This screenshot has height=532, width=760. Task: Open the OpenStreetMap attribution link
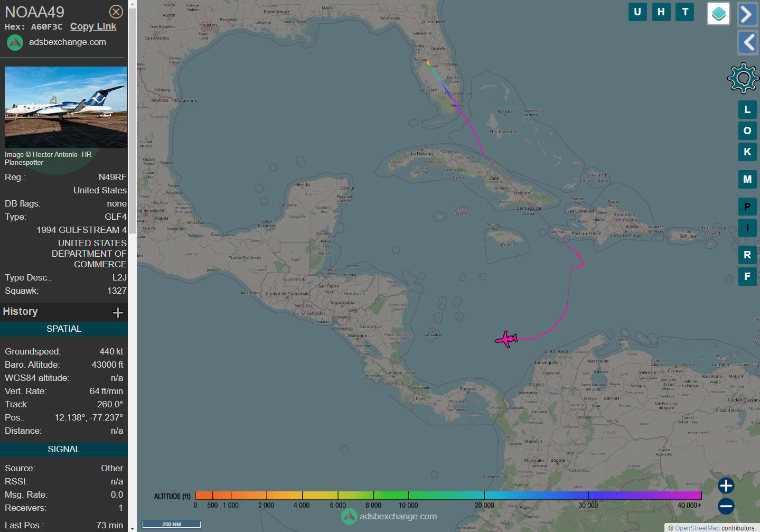pyautogui.click(x=697, y=528)
